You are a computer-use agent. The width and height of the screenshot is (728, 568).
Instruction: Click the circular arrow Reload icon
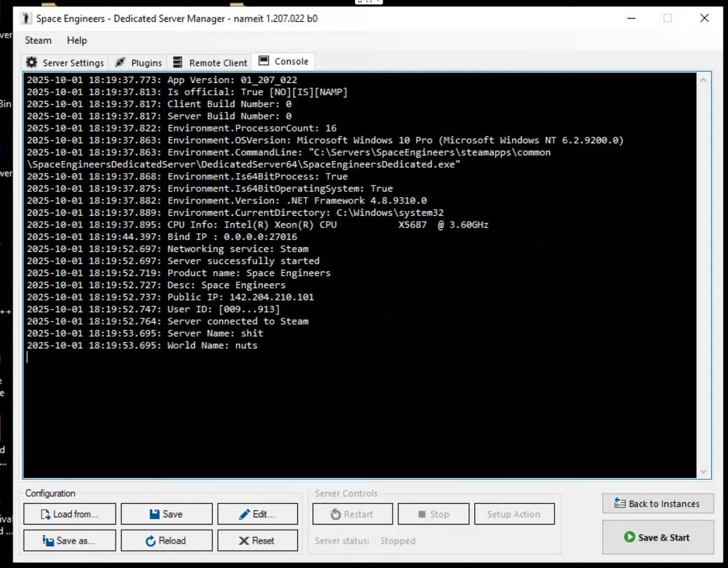pos(150,541)
